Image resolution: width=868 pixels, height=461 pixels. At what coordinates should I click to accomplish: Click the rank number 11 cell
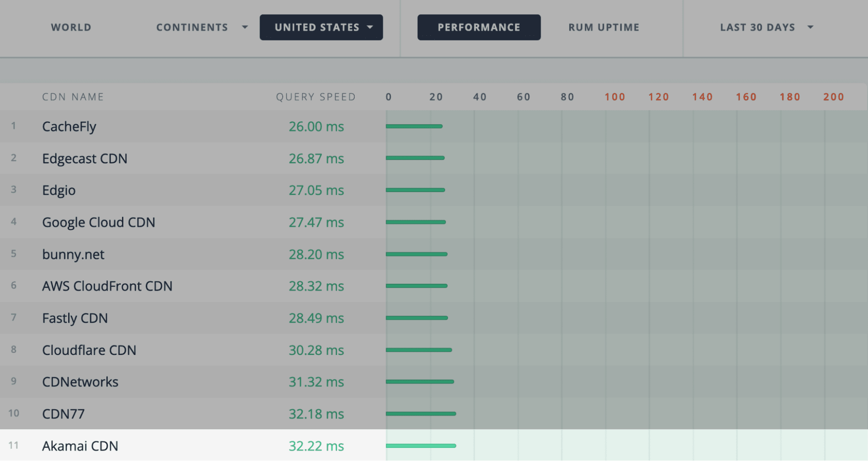point(13,446)
